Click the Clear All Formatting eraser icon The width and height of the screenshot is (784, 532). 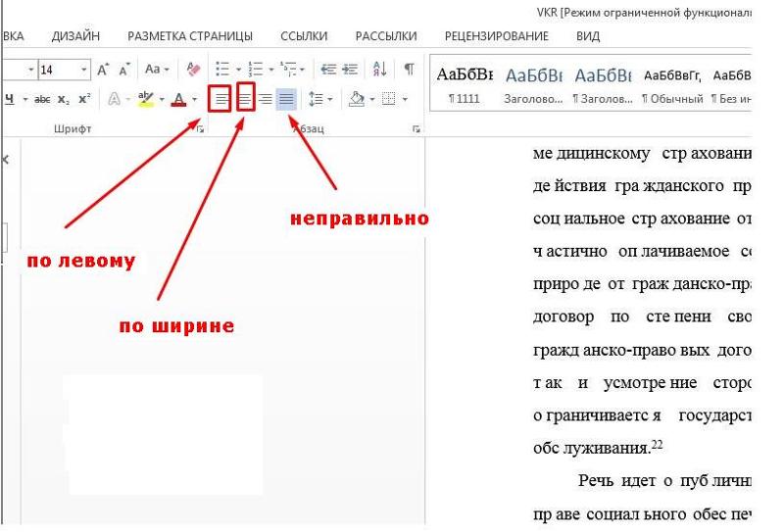[193, 69]
